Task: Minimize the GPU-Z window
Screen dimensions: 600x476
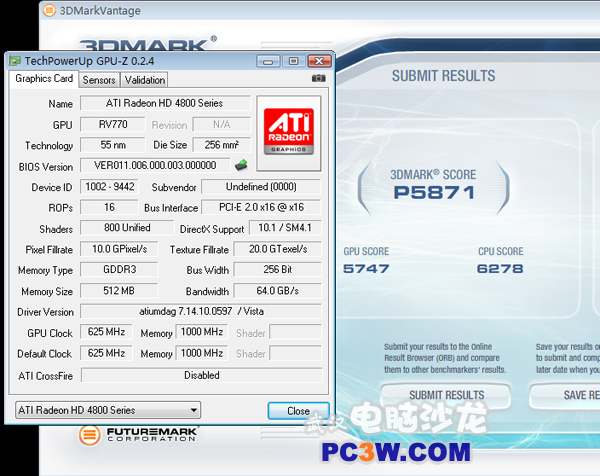Action: click(268, 61)
